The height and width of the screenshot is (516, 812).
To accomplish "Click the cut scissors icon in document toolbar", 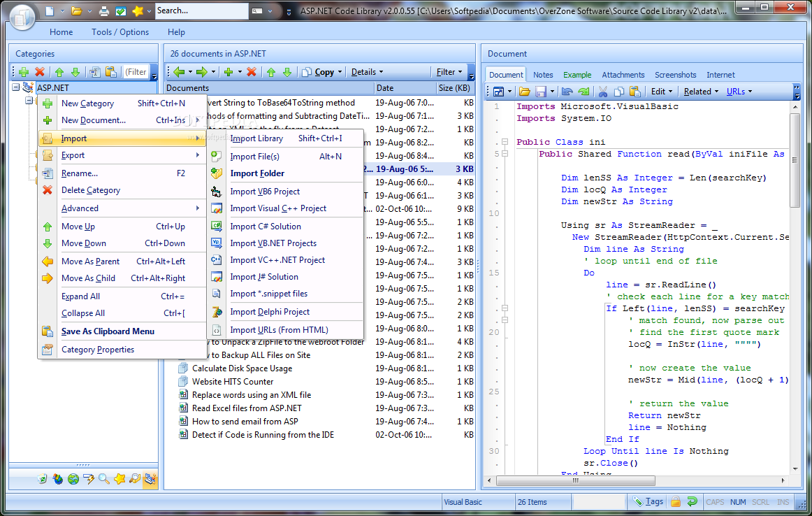I will point(603,92).
